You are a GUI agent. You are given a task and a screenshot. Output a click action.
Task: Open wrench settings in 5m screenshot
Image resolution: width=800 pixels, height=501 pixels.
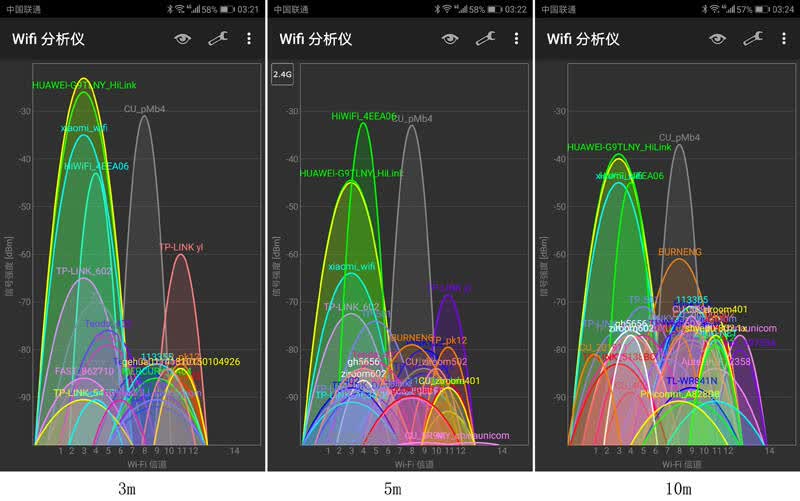485,38
